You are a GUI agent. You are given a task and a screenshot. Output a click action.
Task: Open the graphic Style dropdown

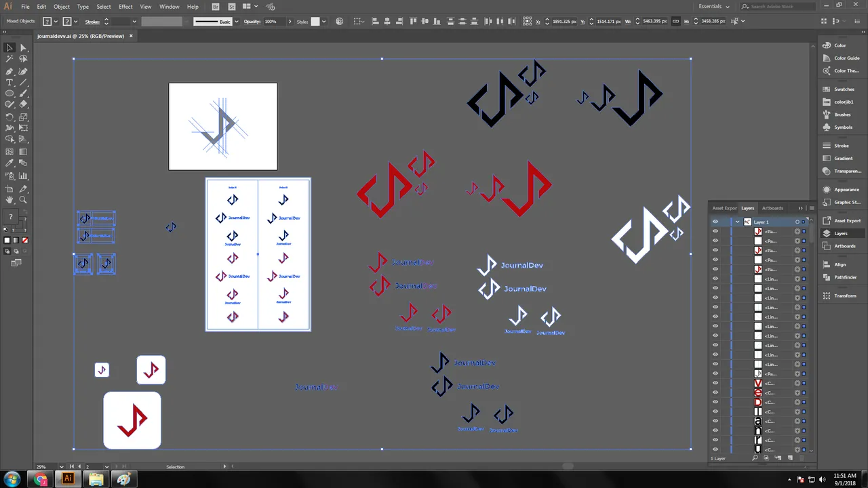point(323,22)
